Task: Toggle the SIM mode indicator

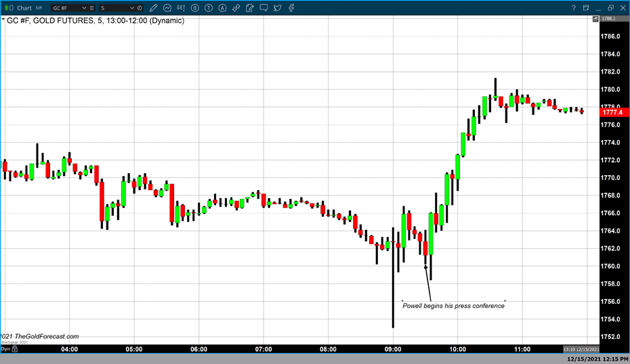Action: [x=38, y=8]
